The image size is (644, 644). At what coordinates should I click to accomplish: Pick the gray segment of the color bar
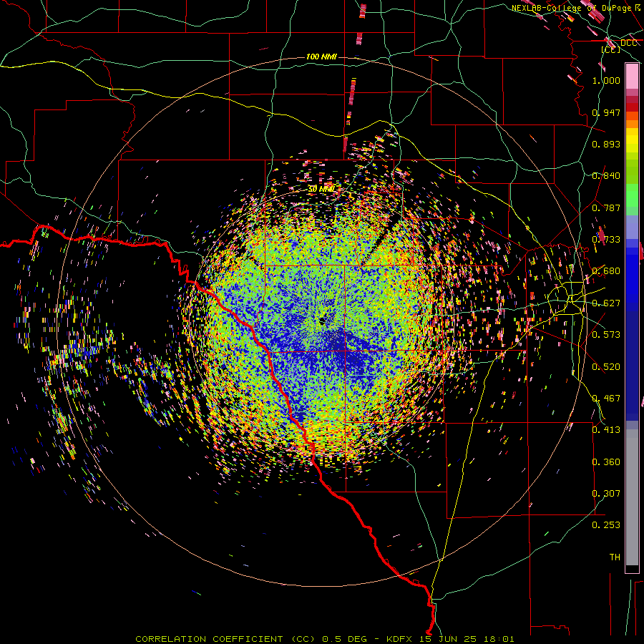(x=632, y=497)
